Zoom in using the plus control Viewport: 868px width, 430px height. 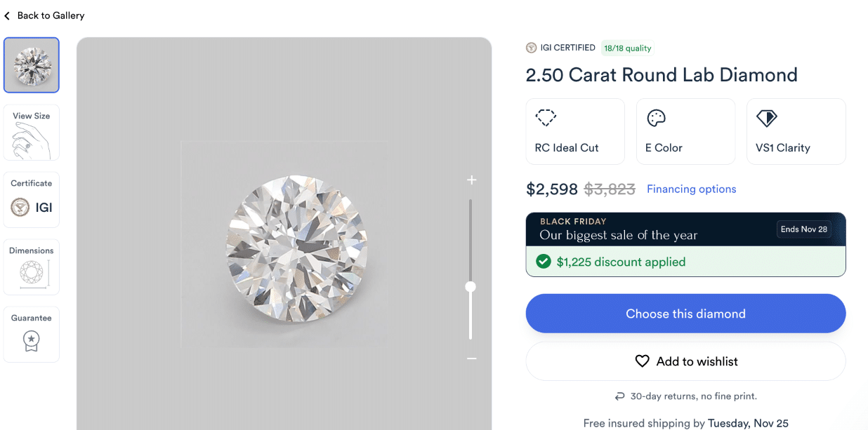(x=471, y=180)
